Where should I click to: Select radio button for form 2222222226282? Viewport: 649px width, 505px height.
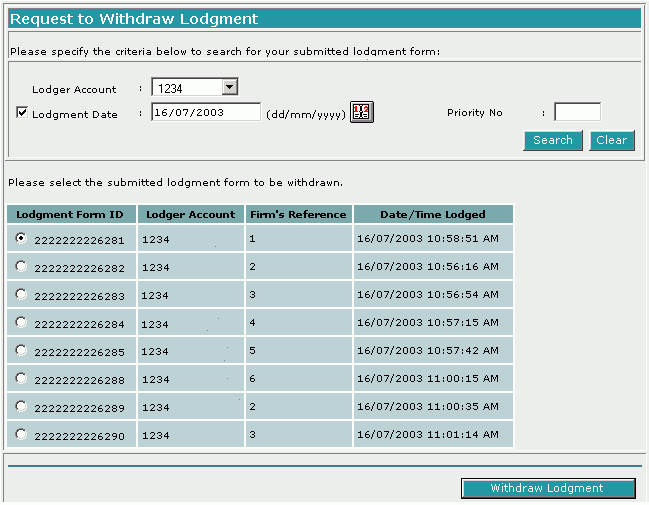[x=22, y=267]
